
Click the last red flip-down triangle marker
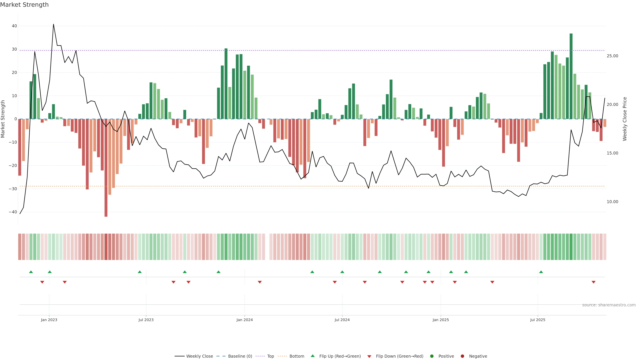point(594,282)
